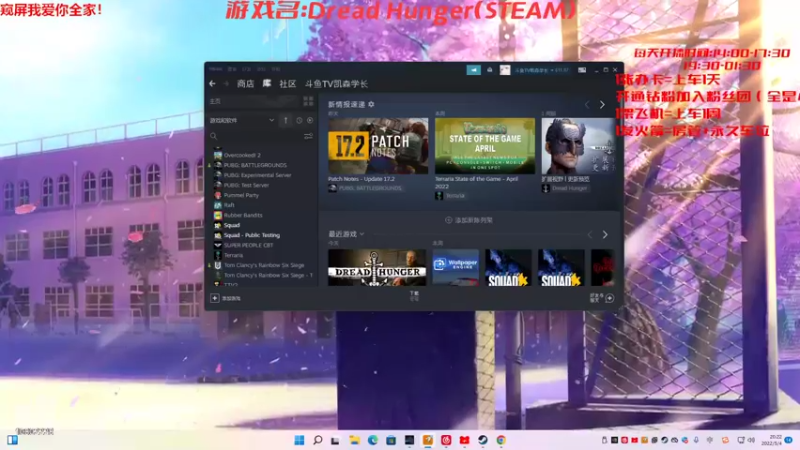Select Raft in game list
The width and height of the screenshot is (800, 450).
click(x=229, y=205)
